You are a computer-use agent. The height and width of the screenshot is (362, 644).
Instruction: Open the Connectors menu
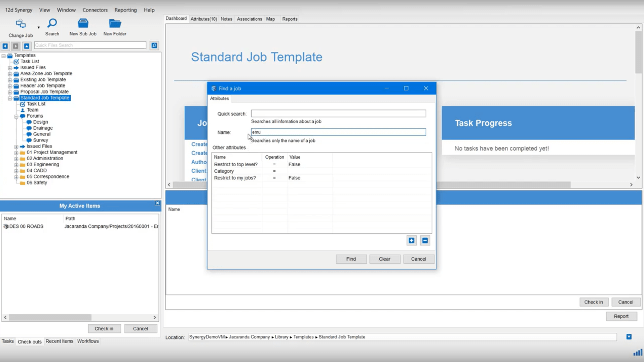click(95, 10)
